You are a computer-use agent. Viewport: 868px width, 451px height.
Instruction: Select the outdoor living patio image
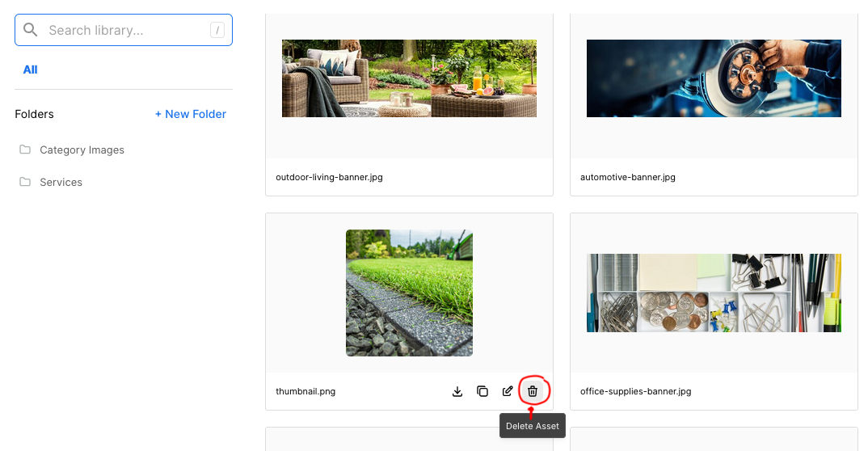click(x=409, y=78)
